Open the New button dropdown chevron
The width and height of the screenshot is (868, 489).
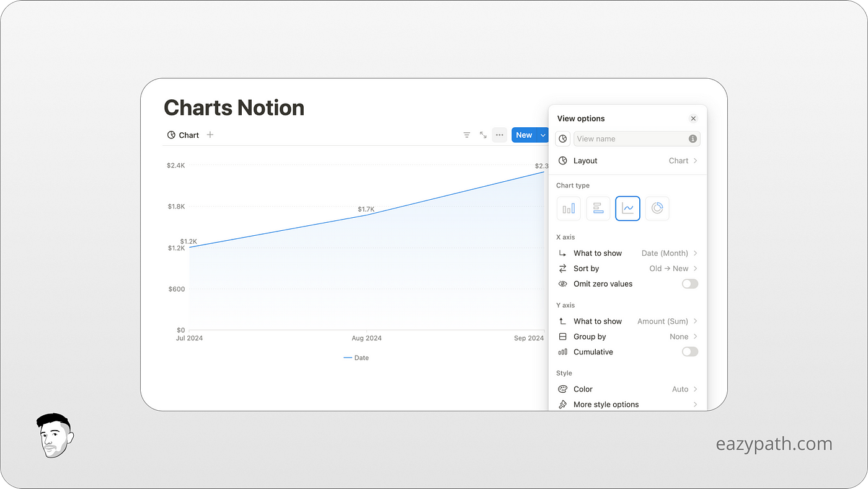(x=542, y=135)
